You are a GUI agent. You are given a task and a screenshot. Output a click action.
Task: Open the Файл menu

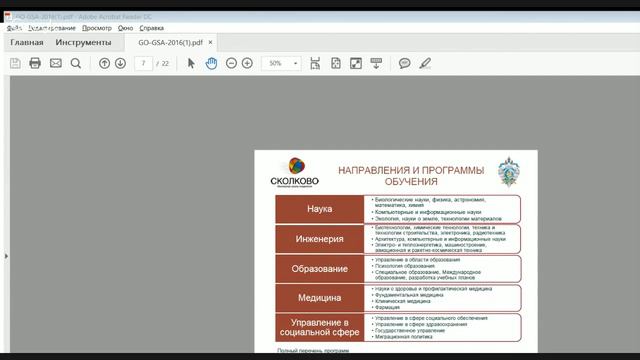[14, 28]
